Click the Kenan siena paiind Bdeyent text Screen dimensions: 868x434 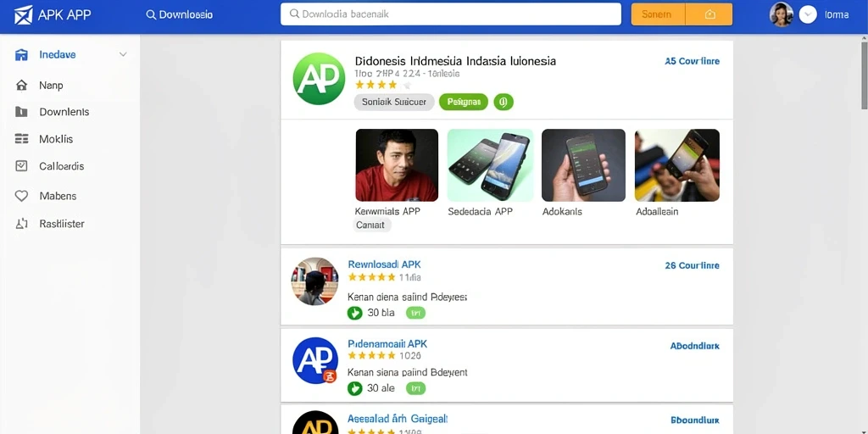408,373
